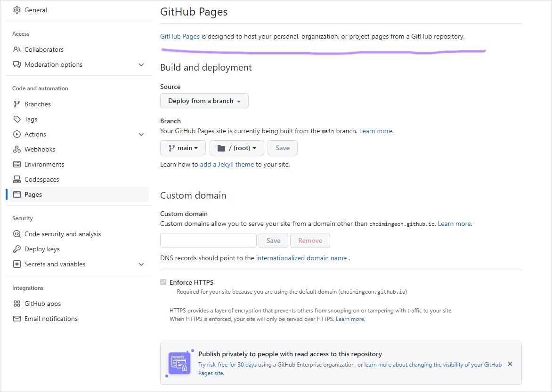The width and height of the screenshot is (552, 392).
Task: Click the Access section label
Action: (21, 34)
